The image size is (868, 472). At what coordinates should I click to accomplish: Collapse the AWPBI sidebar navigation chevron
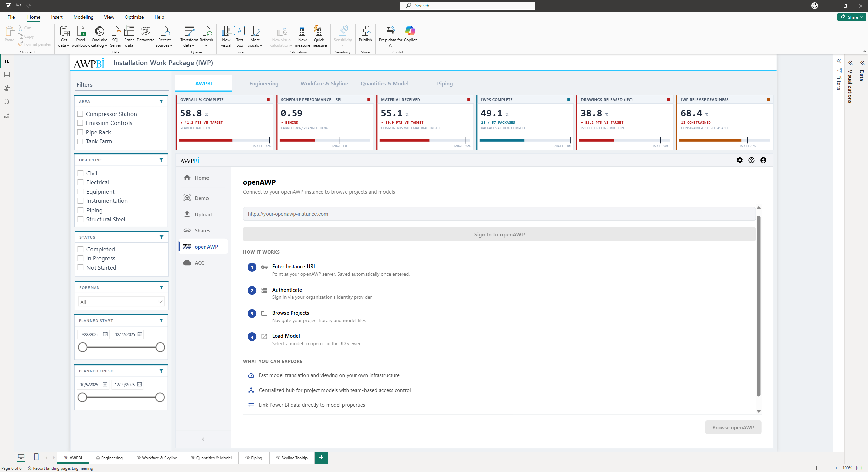203,439
